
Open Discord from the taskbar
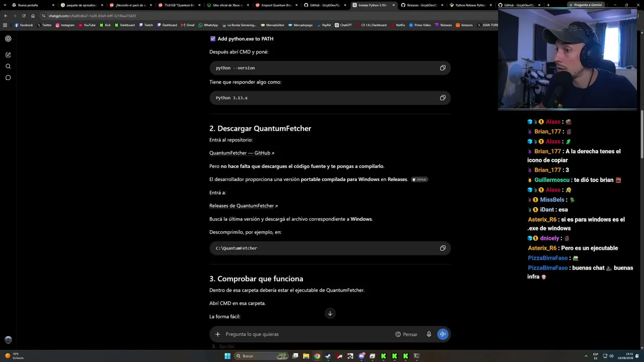[x=361, y=356]
